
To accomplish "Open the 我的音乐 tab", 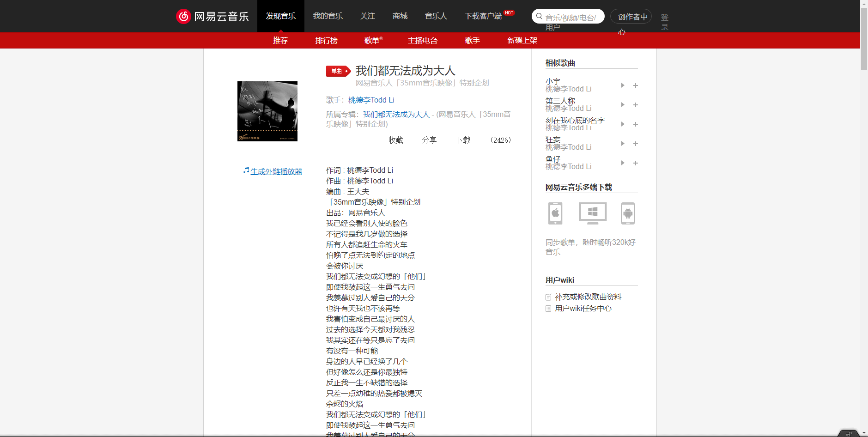I will click(x=328, y=16).
